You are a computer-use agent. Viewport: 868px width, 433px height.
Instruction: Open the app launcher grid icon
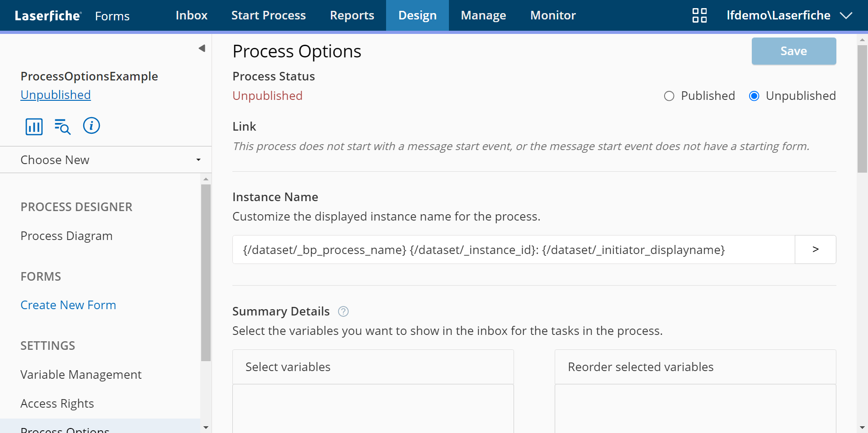(x=699, y=15)
